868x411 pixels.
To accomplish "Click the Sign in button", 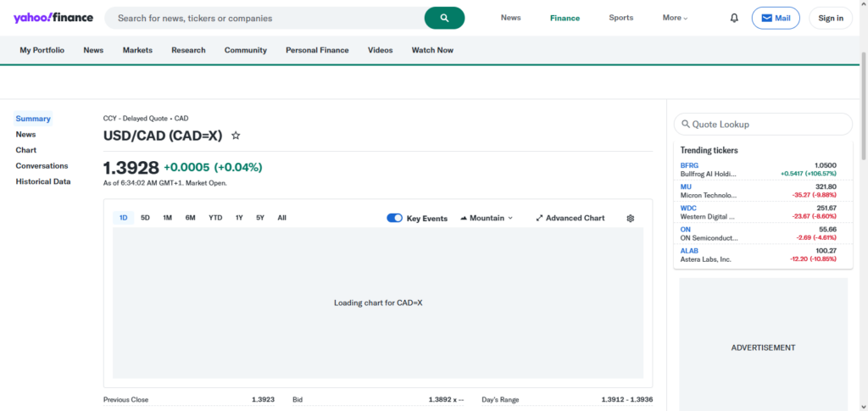I will [x=831, y=18].
